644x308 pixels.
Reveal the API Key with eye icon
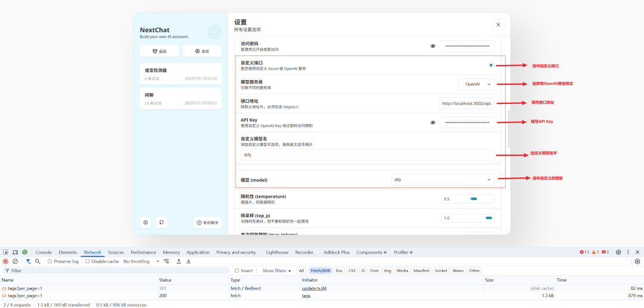[x=432, y=122]
